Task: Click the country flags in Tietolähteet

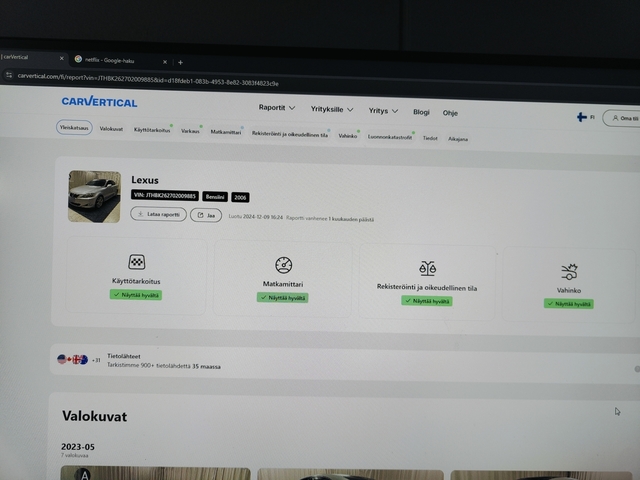Action: 72,358
